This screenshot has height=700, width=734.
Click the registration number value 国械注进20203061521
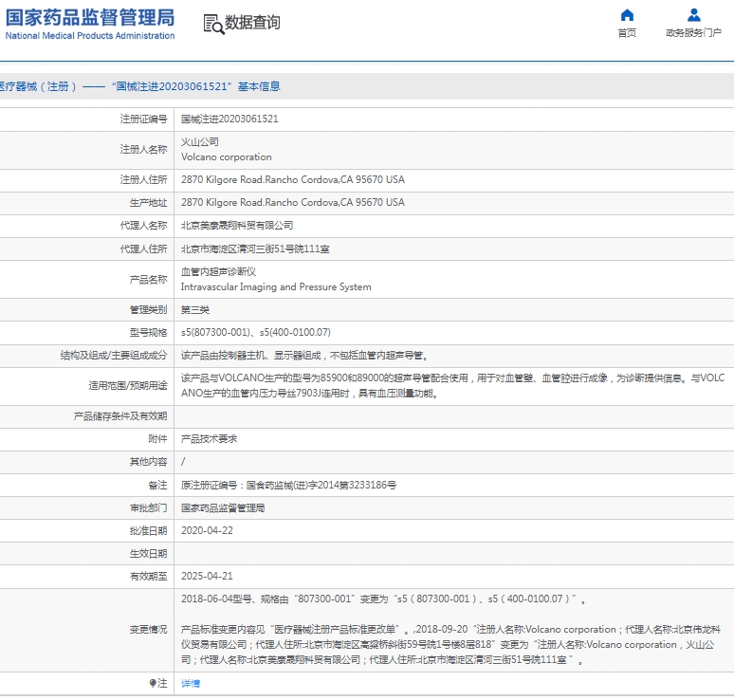click(x=229, y=119)
